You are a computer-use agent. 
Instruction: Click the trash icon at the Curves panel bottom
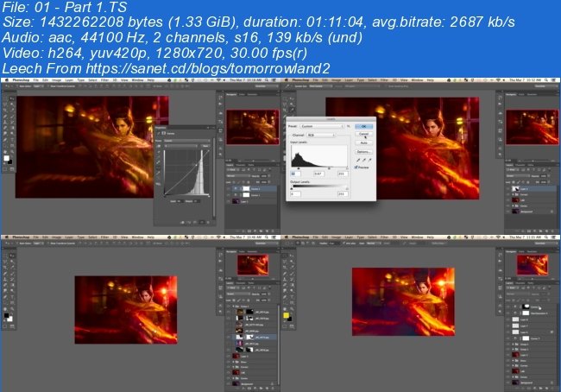(x=208, y=222)
